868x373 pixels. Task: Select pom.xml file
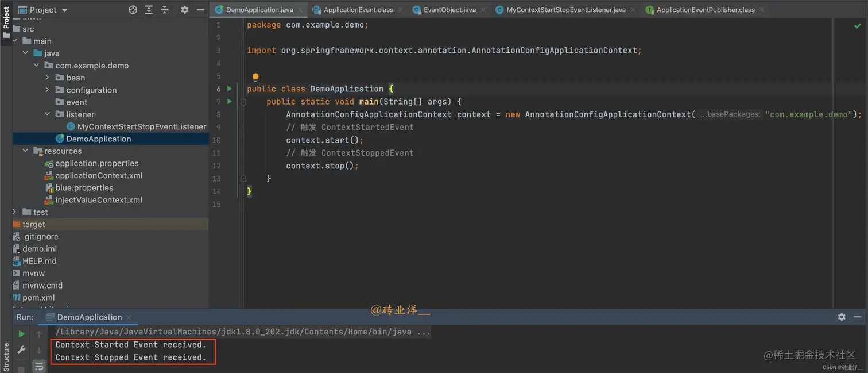coord(33,298)
